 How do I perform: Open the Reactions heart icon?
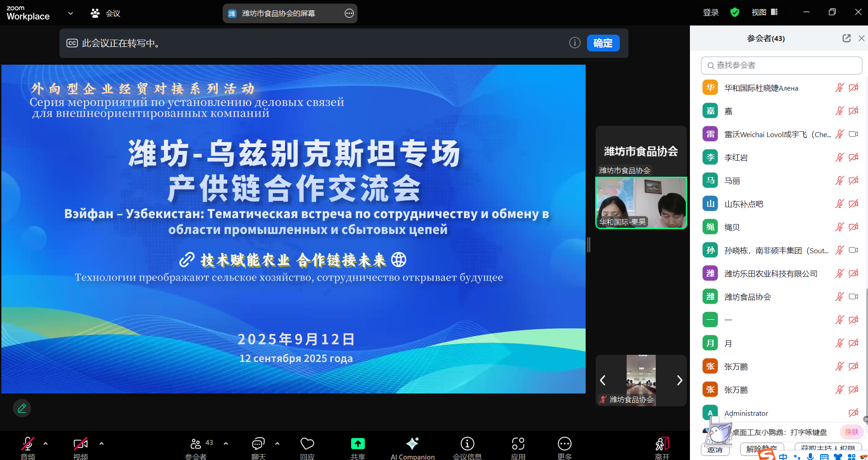click(x=307, y=444)
